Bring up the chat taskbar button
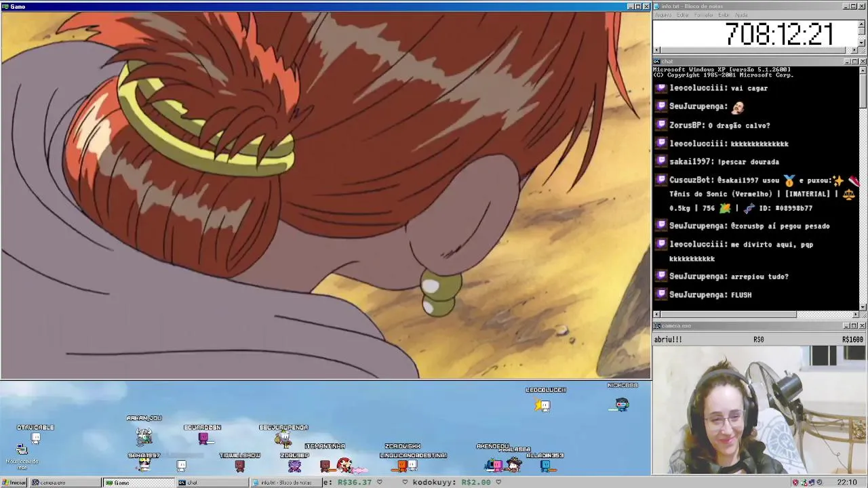 point(213,483)
